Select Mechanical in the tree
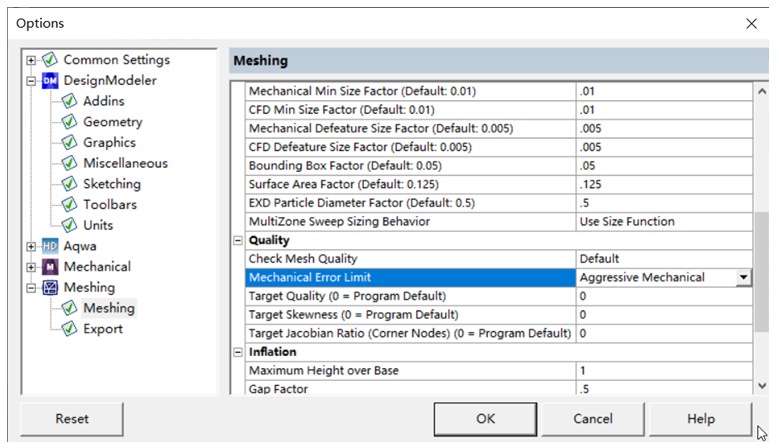 pos(97,267)
